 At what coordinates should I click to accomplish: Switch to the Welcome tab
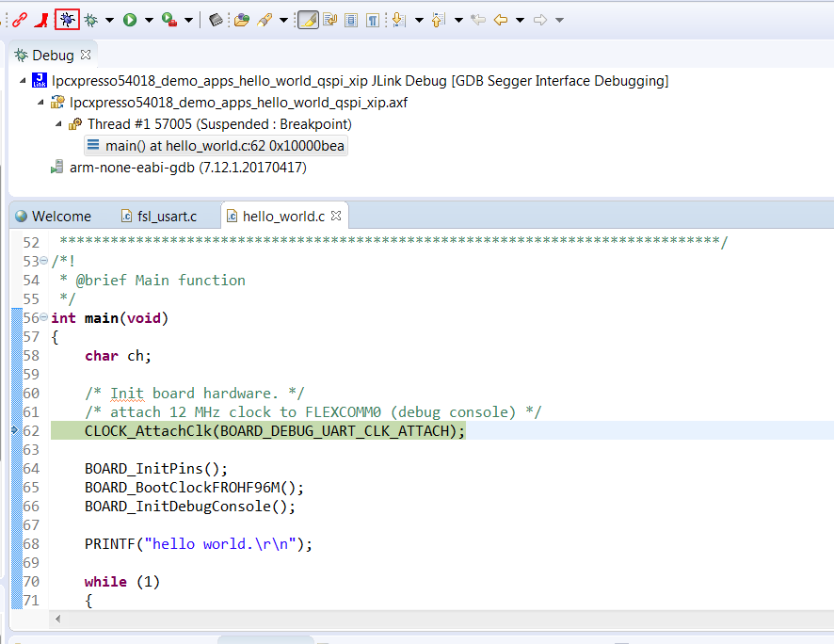60,217
